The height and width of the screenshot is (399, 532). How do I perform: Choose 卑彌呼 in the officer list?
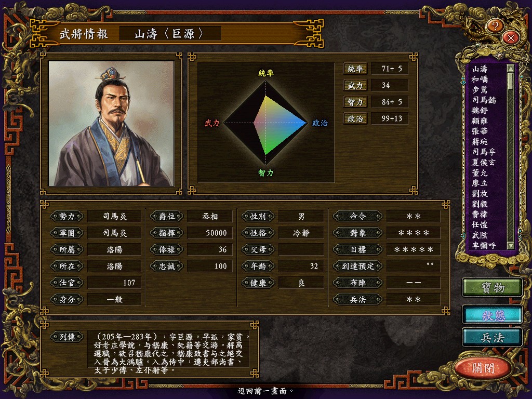tap(484, 245)
